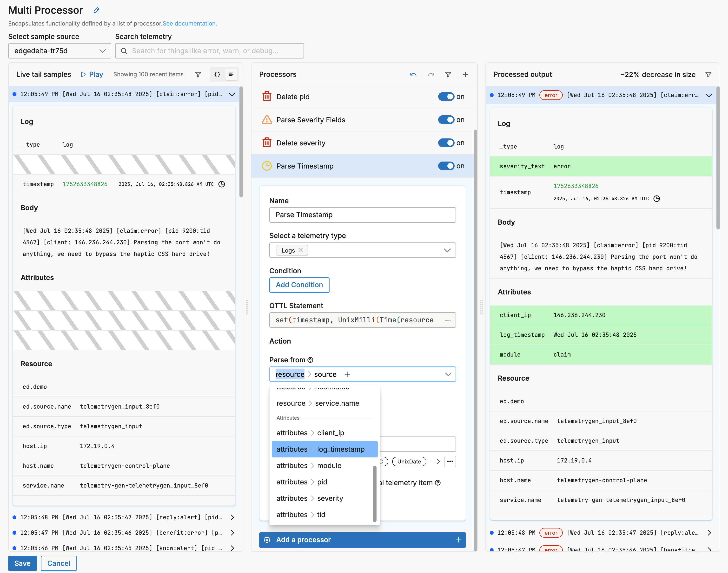Screen dimensions: 728x573
Task: Expand the 12:05:48 PM processed output entry
Action: [709, 533]
